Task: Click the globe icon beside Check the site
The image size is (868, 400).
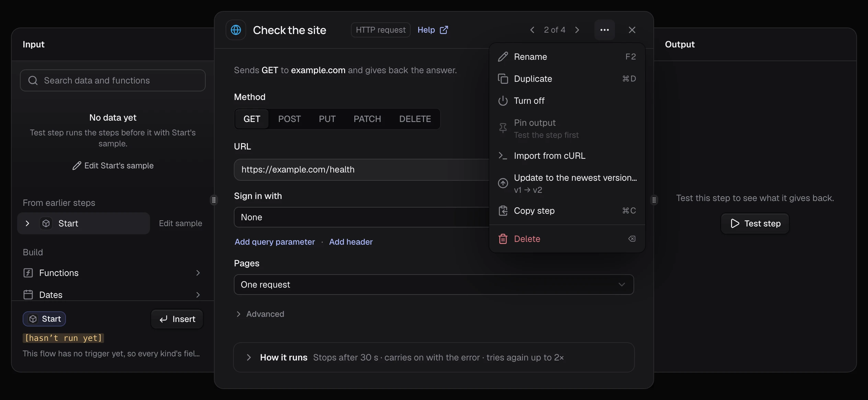Action: click(x=236, y=30)
